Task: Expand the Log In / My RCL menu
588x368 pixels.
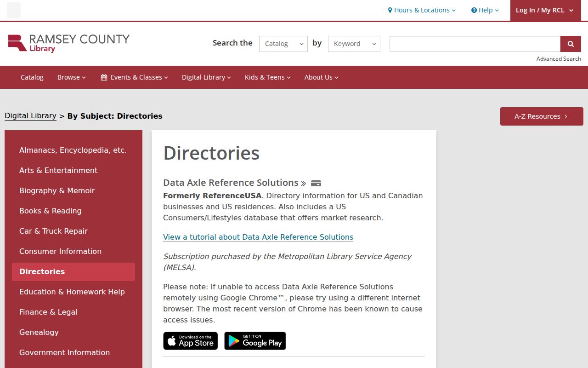Action: (x=546, y=10)
